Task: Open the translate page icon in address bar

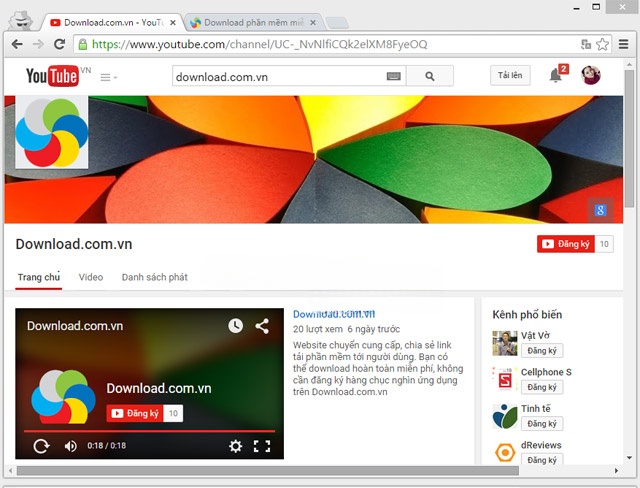Action: [586, 44]
